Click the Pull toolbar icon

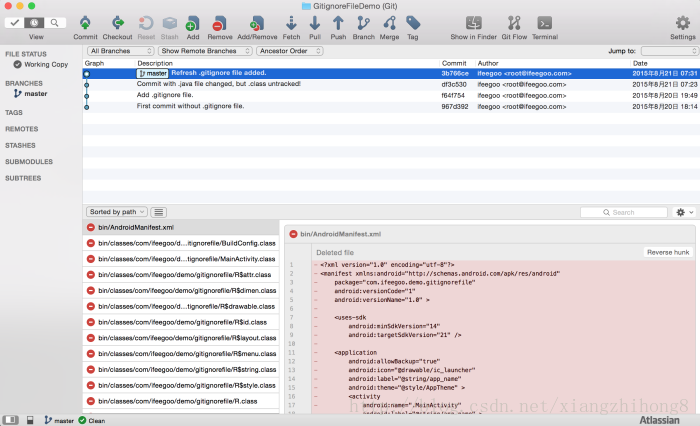pos(315,23)
